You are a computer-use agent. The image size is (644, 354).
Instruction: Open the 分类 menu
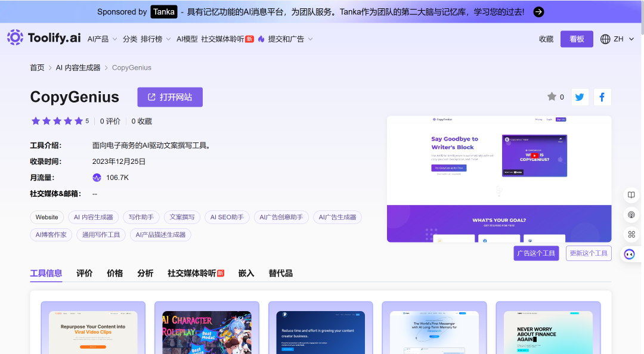pyautogui.click(x=130, y=39)
